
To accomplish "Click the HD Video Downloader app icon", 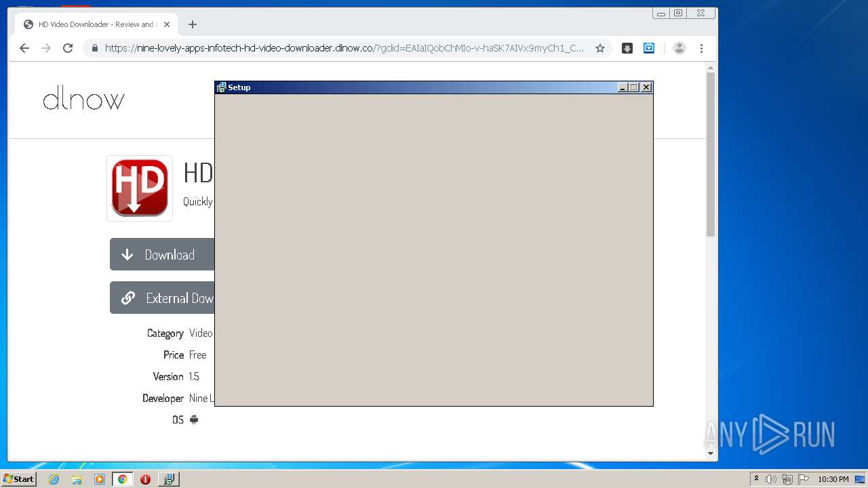I will tap(140, 188).
